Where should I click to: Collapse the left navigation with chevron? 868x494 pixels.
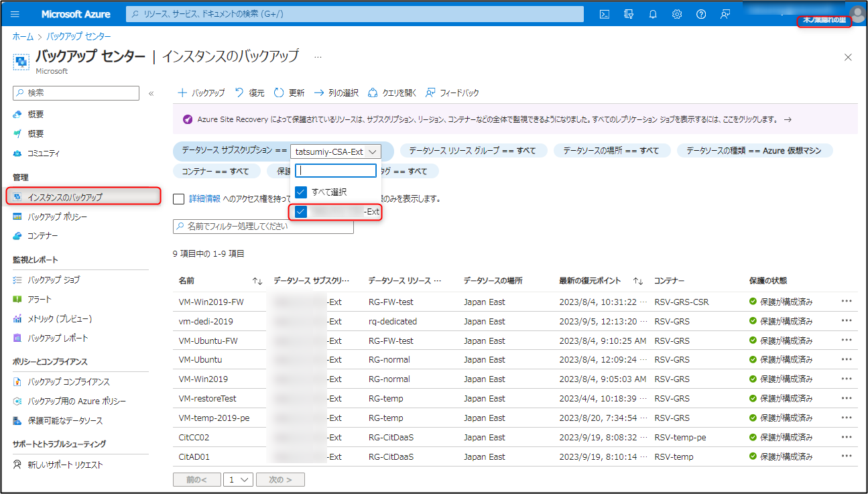click(x=151, y=93)
